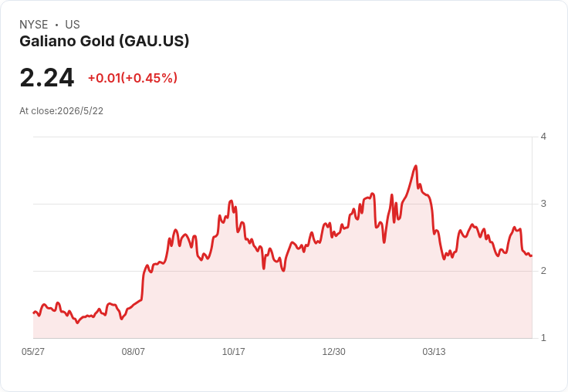This screenshot has height=392, width=568.
Task: Click the 3 price axis label
Action: (543, 204)
